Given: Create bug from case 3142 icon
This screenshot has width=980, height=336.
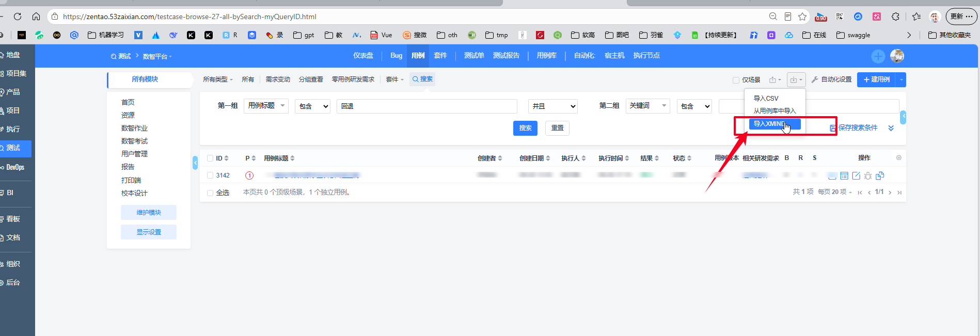Looking at the screenshot, I should 868,175.
